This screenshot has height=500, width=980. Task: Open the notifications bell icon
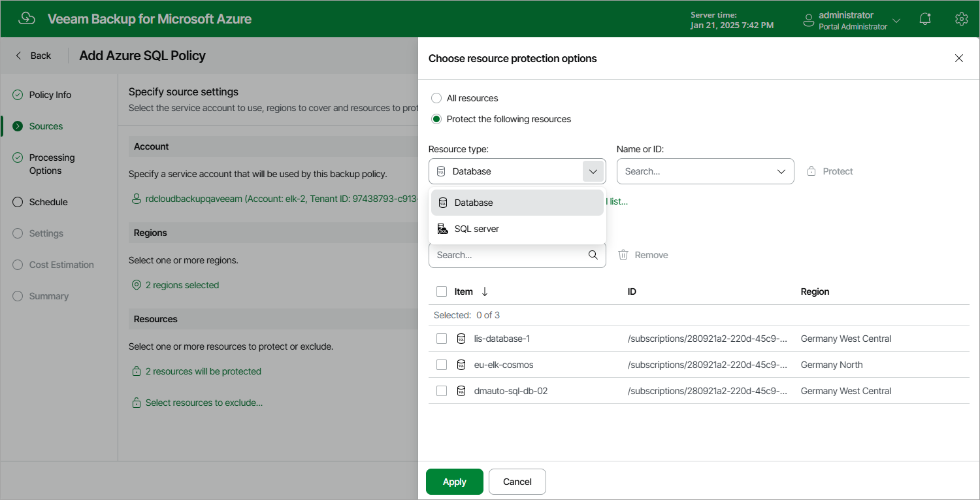[925, 20]
